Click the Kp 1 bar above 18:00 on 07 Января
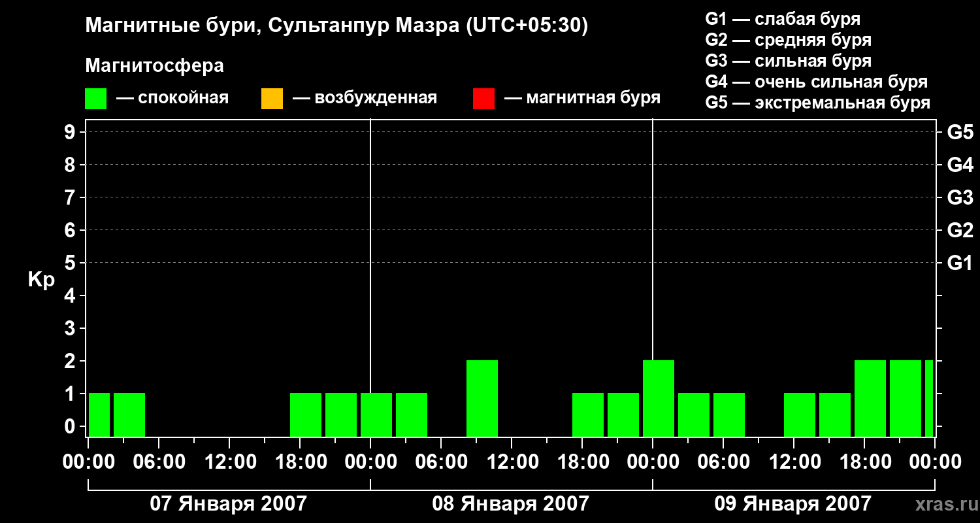Viewport: 980px width, 523px height. [x=306, y=414]
